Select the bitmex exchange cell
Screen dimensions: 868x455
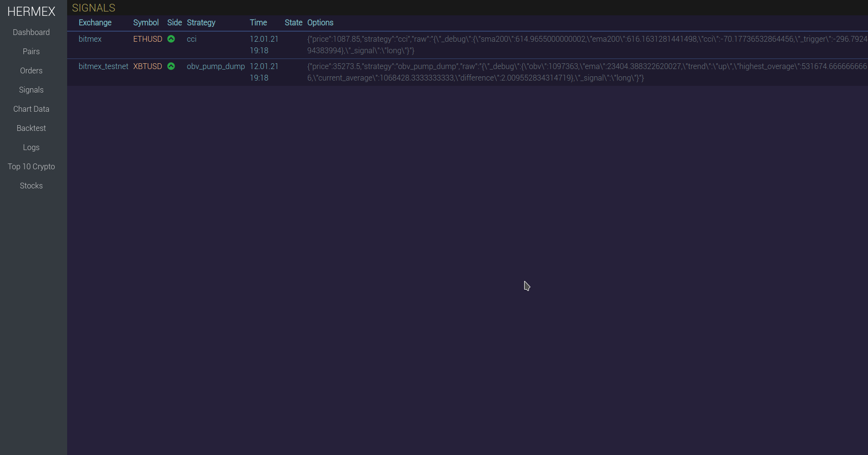tap(90, 39)
